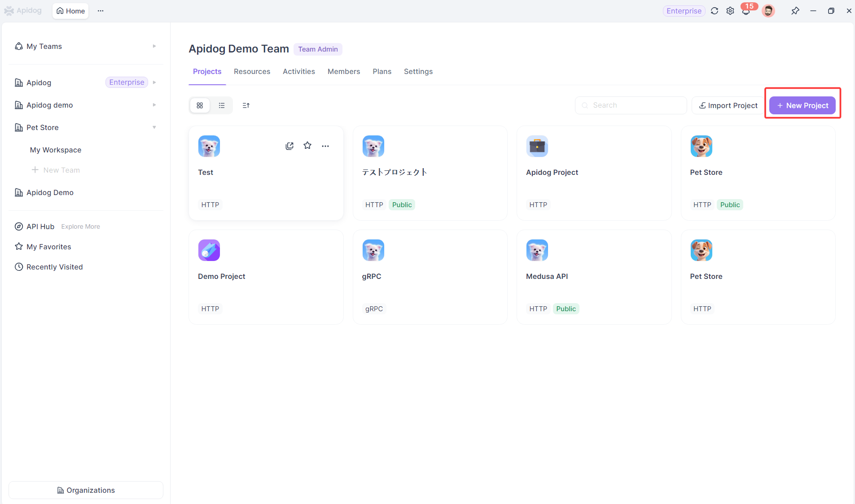This screenshot has height=504, width=855.
Task: Expand the Apidog demo team arrow
Action: (154, 105)
